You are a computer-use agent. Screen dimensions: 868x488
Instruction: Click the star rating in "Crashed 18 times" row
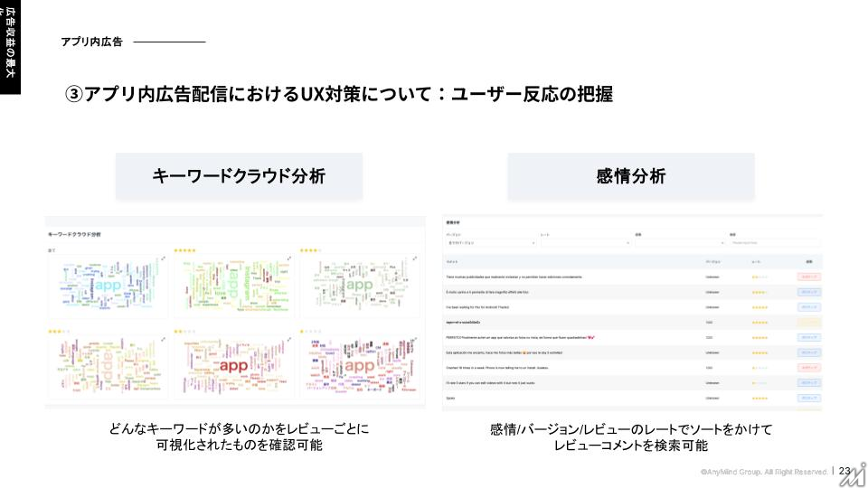759,368
